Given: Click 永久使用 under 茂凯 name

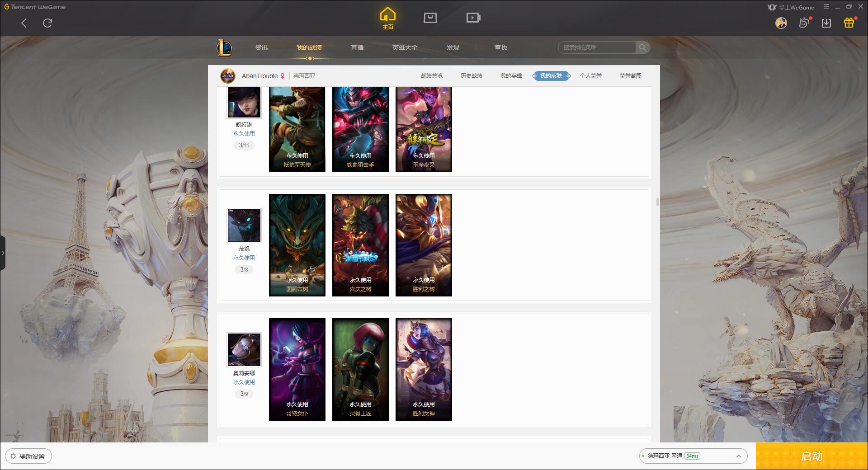Looking at the screenshot, I should click(x=244, y=258).
